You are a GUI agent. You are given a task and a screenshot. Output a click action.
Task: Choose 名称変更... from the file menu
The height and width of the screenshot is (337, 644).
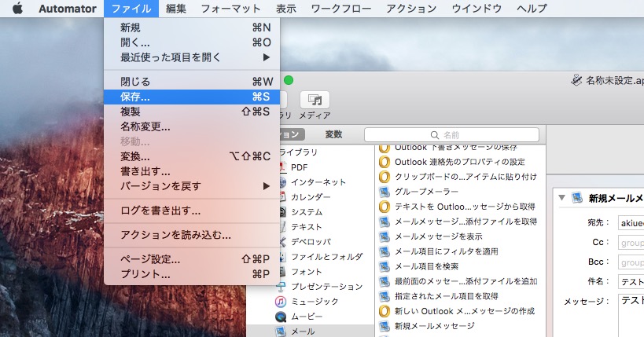point(192,126)
